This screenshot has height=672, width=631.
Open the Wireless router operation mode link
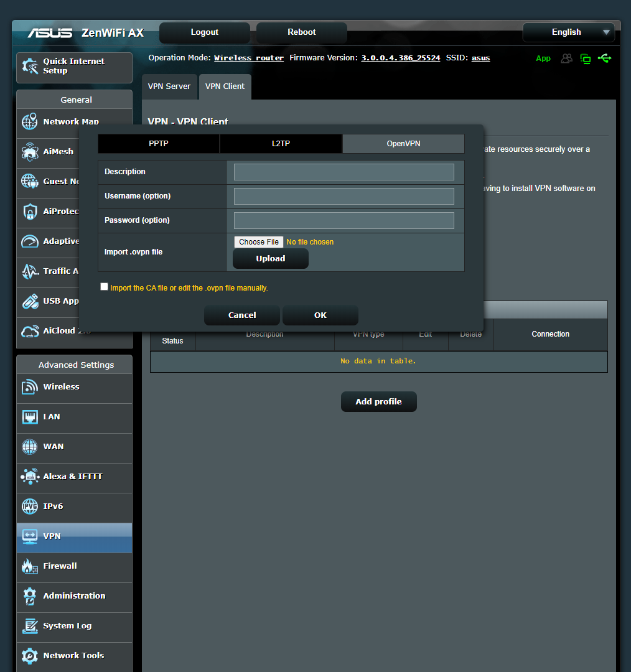click(x=249, y=58)
